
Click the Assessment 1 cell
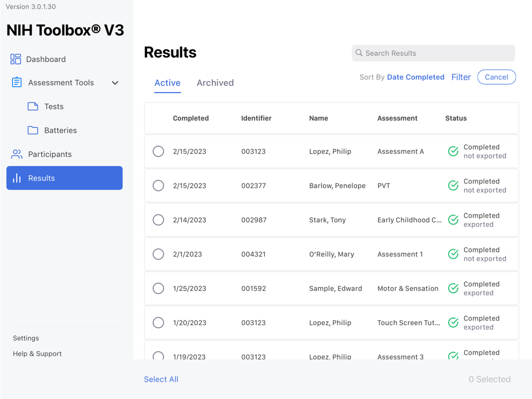tap(400, 254)
